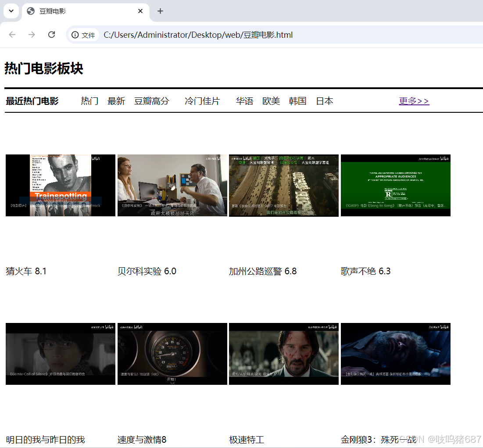
Task: Click the site information 文件 icon
Action: pos(83,35)
